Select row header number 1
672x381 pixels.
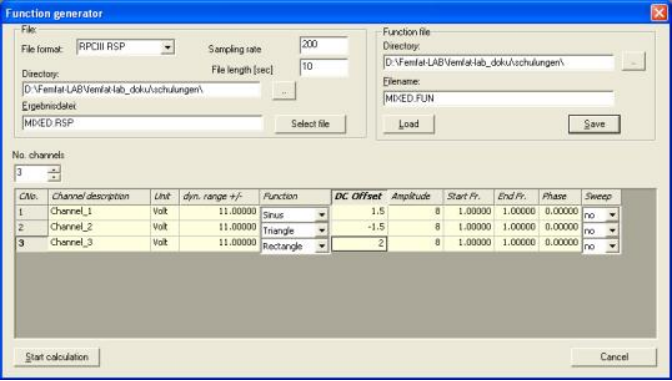(31, 212)
